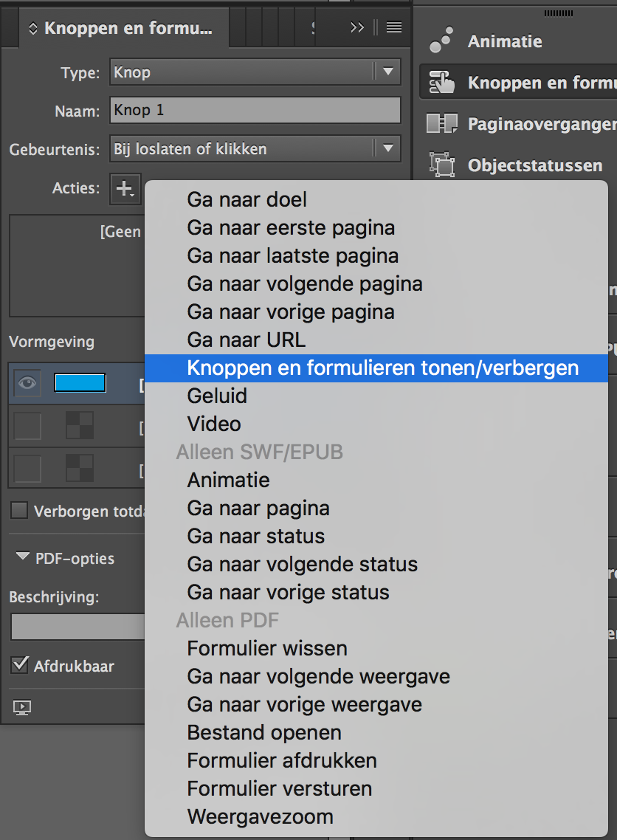Viewport: 617px width, 840px height.
Task: Toggle the Afdrukbaar checkbox
Action: (20, 666)
